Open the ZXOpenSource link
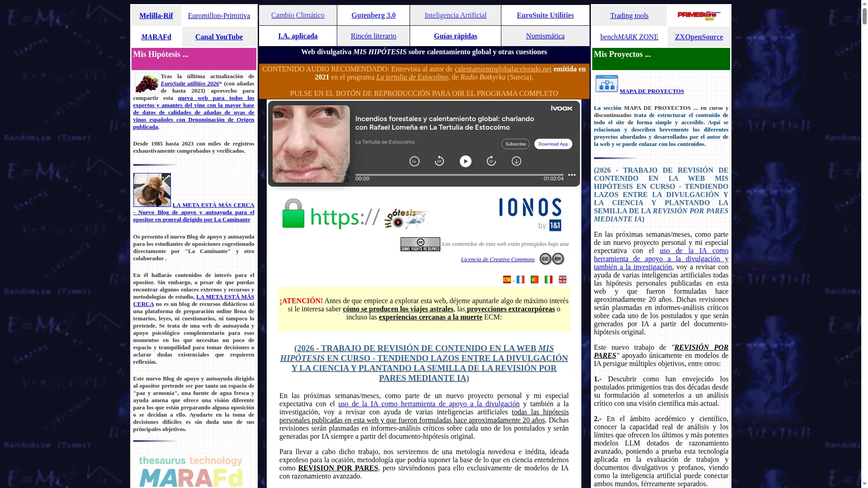Screen dimensions: 868x488 click(699, 37)
